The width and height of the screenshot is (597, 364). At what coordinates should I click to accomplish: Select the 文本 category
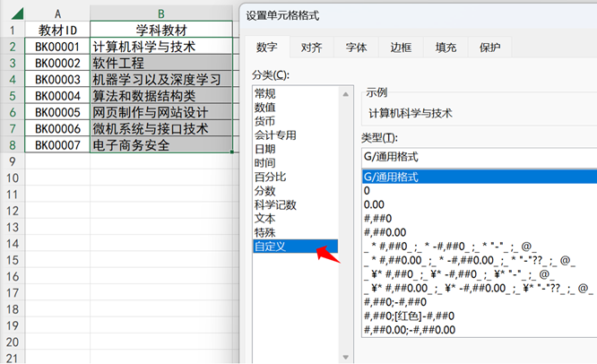[x=265, y=218]
